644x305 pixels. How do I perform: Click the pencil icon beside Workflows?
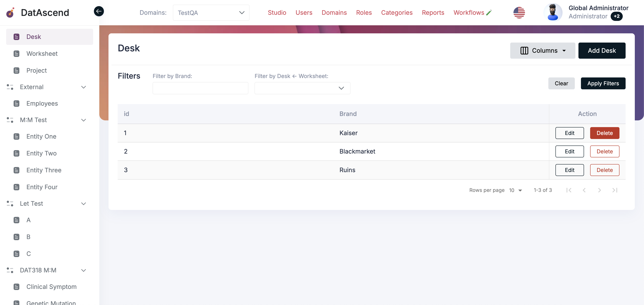(489, 12)
